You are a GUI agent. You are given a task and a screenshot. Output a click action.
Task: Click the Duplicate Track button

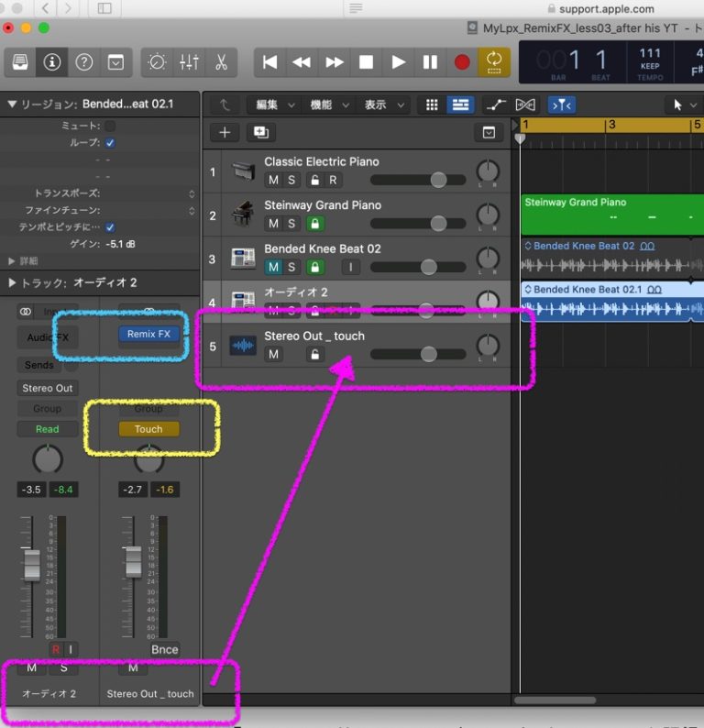click(261, 133)
